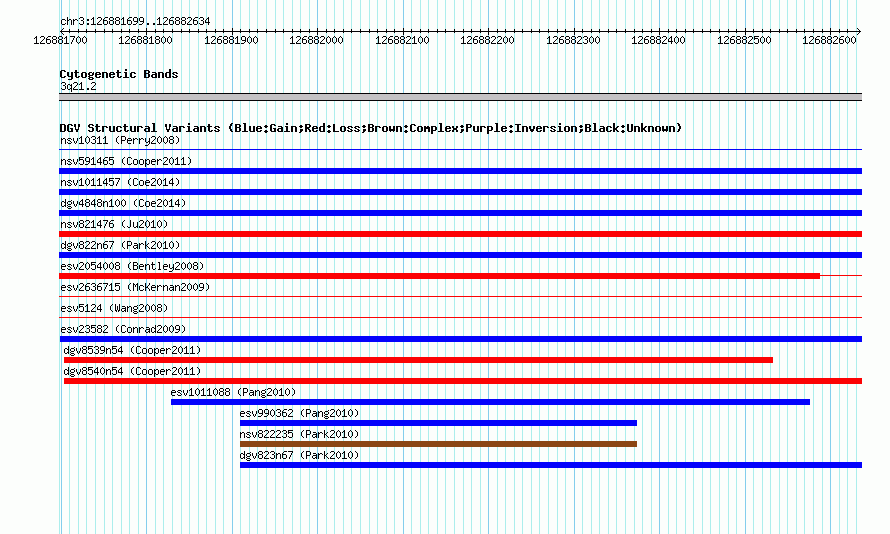Click the esv990362 (Pang2010) label
This screenshot has height=534, width=890.
299,413
